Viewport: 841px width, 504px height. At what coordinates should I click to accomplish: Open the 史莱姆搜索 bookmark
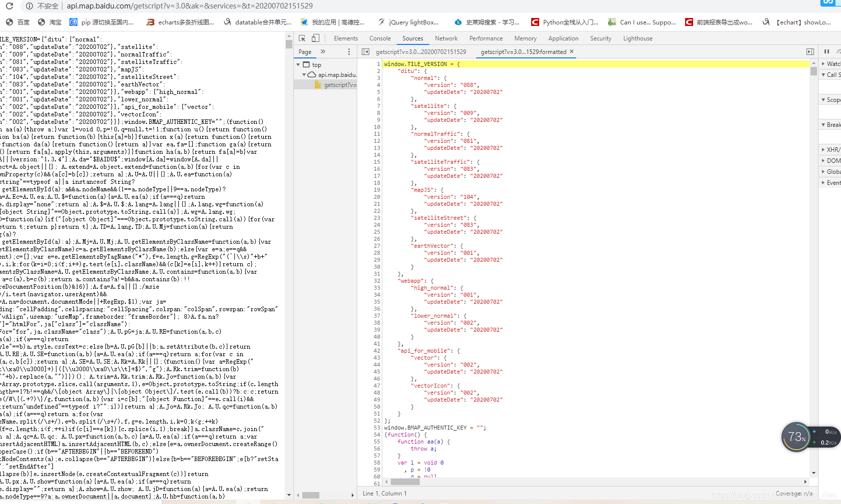487,22
